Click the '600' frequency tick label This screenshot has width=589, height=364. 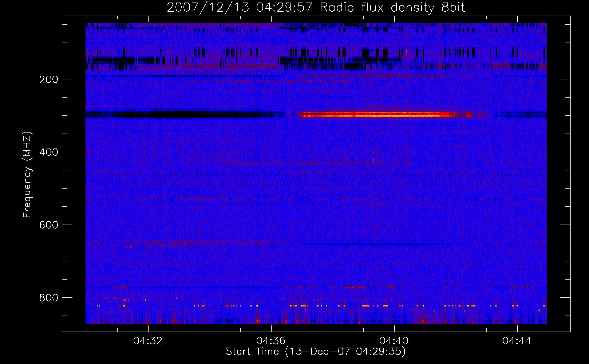[x=49, y=225]
